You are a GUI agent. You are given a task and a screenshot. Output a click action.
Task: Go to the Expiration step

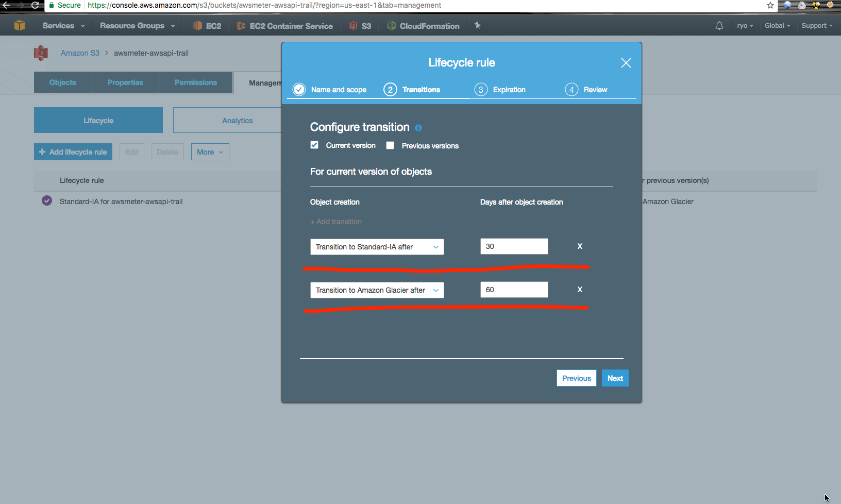[500, 90]
